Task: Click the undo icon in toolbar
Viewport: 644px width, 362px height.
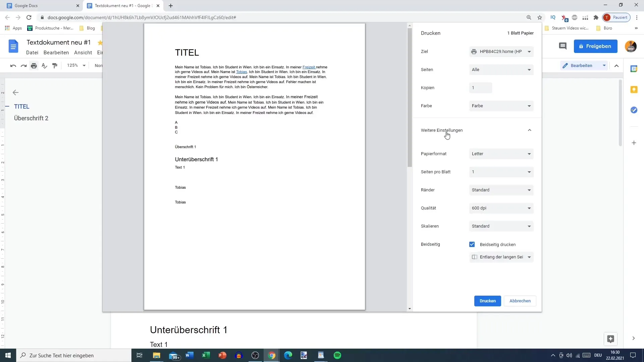Action: click(x=13, y=65)
